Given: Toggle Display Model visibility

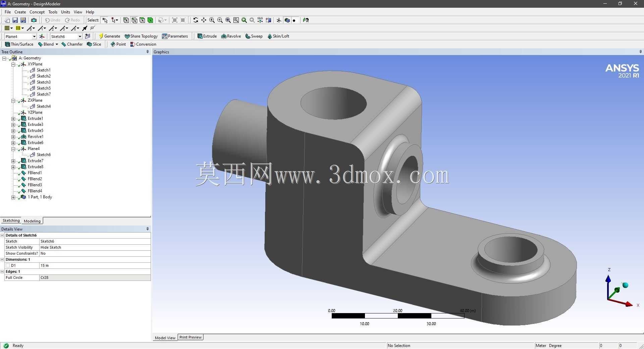Looking at the screenshot, I should [287, 20].
